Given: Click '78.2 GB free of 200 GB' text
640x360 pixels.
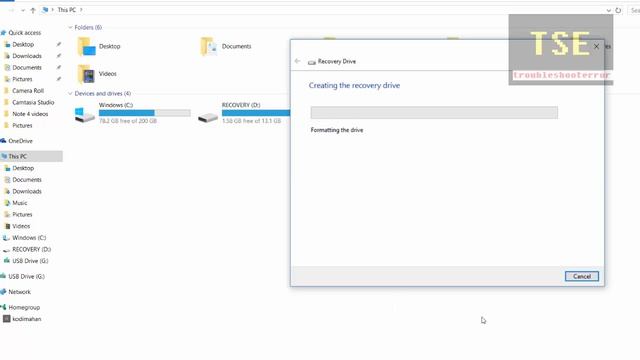Looking at the screenshot, I should [128, 121].
